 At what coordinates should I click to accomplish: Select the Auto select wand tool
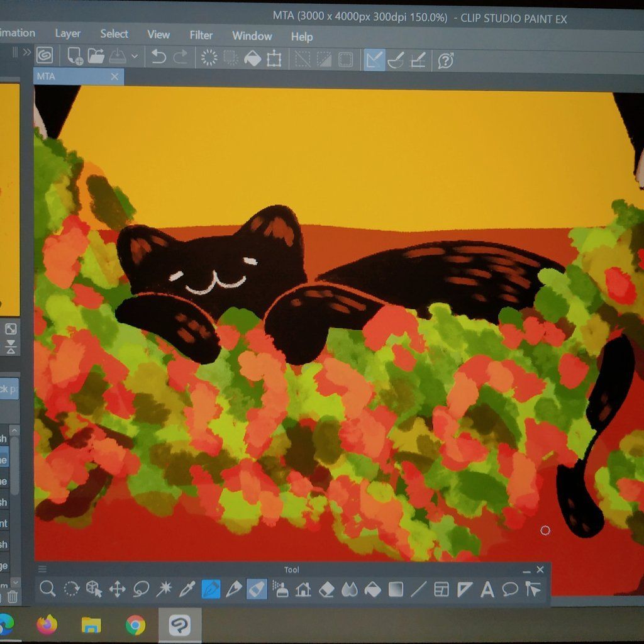tap(164, 589)
